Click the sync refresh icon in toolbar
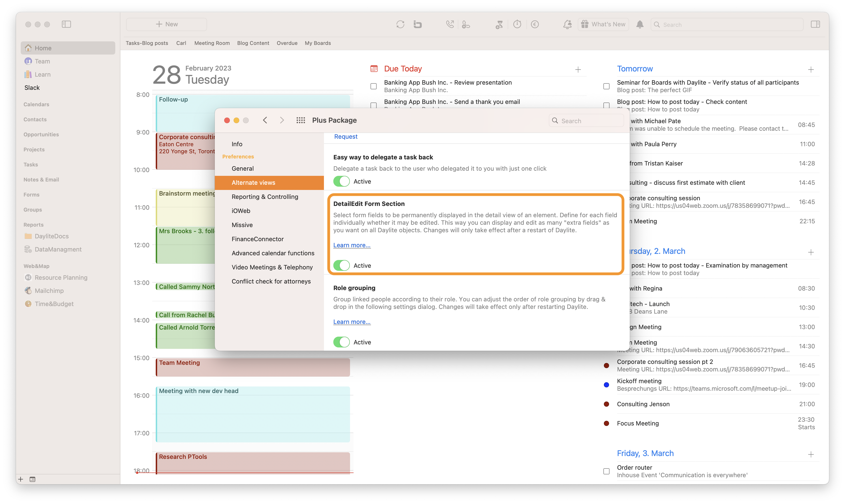 400,24
